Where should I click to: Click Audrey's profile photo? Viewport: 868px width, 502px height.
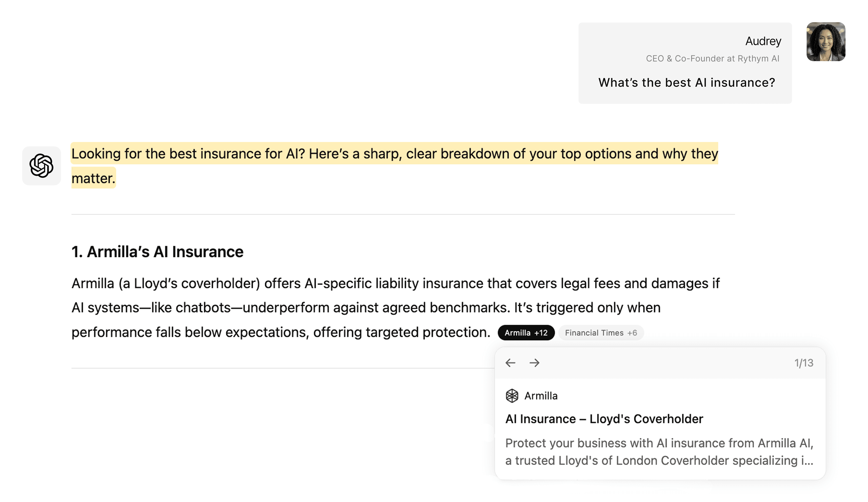(x=826, y=42)
